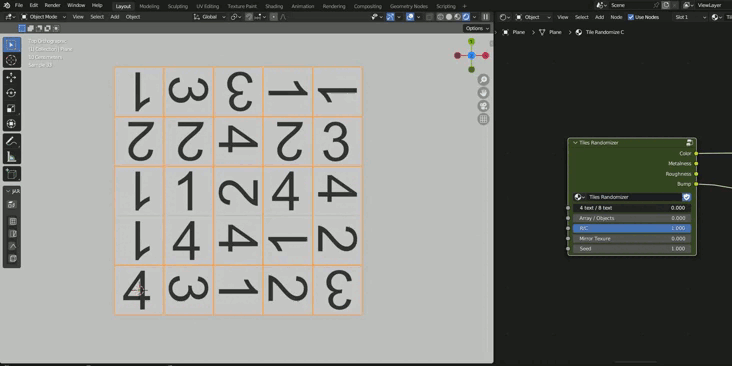Viewport: 732px width, 366px height.
Task: Switch to Geometry Nodes workspace tab
Action: click(409, 7)
